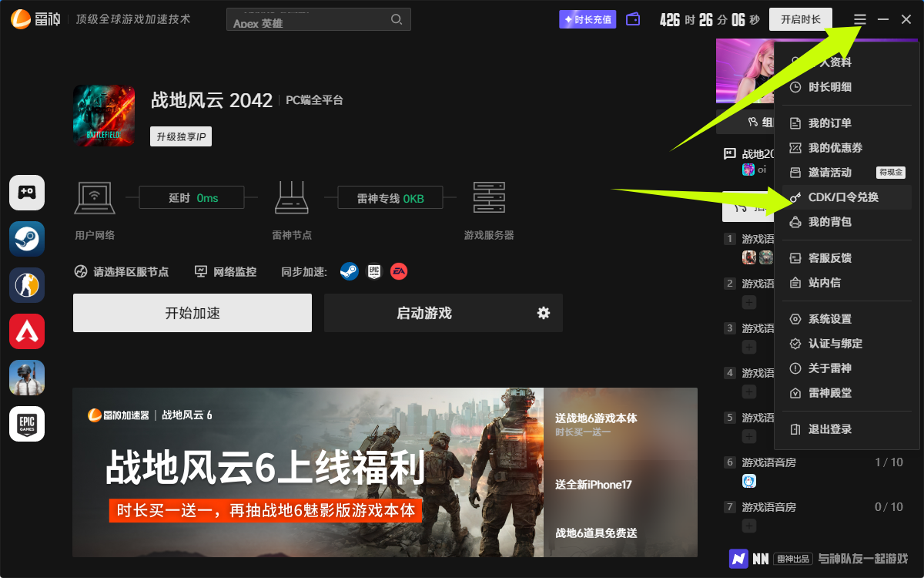The image size is (924, 578).
Task: Select the Steam icon in the left sidebar
Action: point(26,239)
